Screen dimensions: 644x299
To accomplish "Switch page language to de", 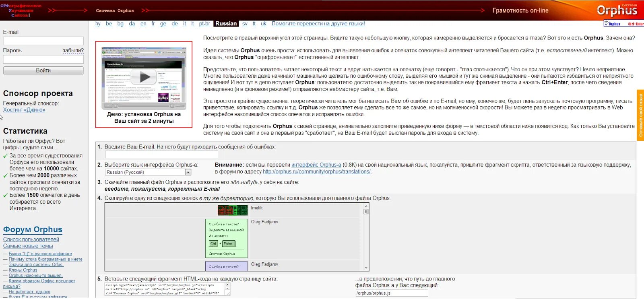I will pyautogui.click(x=175, y=24).
